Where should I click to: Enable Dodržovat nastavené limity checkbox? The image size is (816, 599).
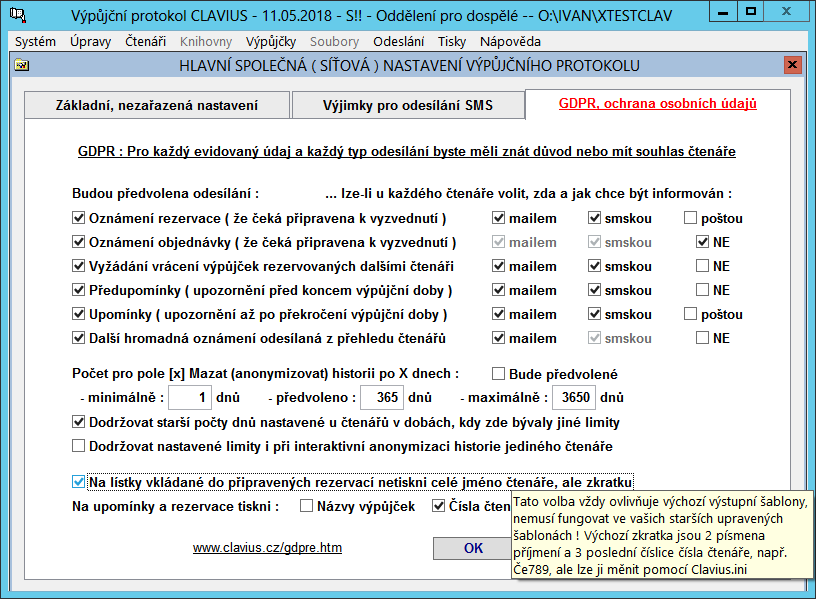pyautogui.click(x=79, y=445)
